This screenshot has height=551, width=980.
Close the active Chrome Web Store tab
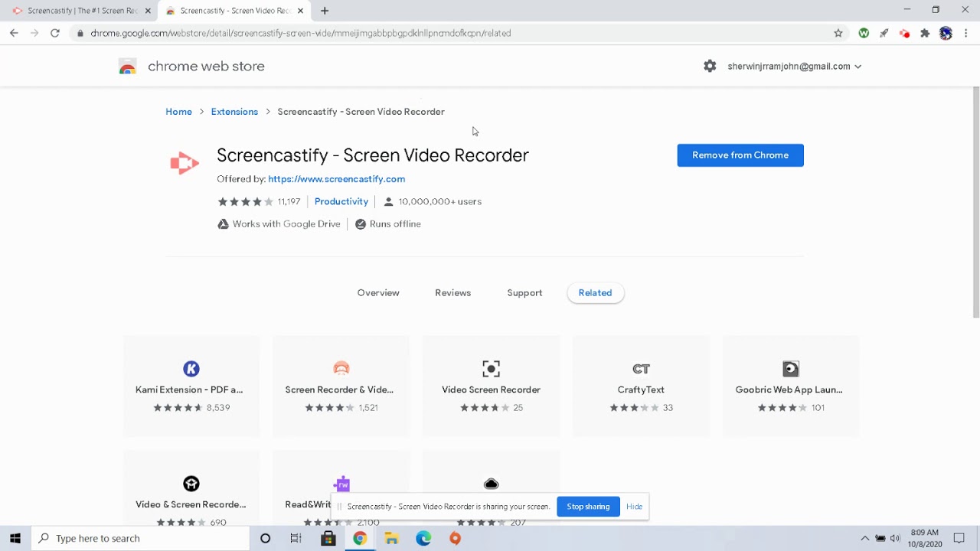pyautogui.click(x=300, y=11)
